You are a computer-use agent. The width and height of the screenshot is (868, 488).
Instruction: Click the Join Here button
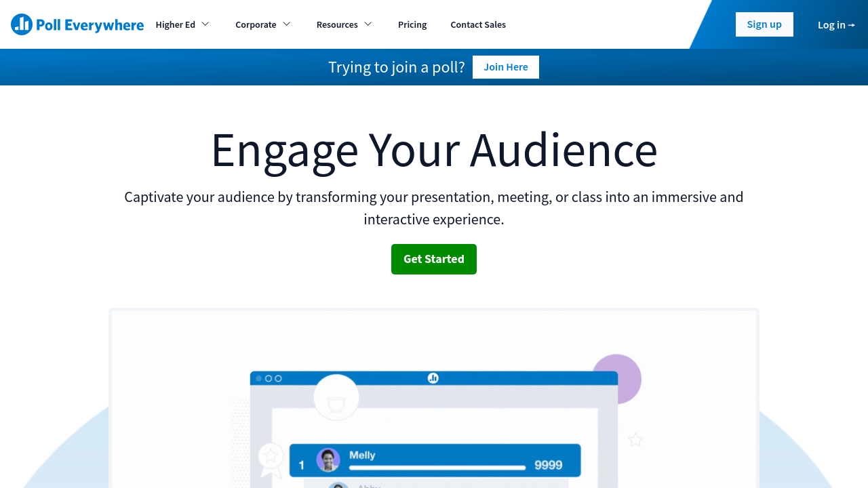tap(506, 67)
